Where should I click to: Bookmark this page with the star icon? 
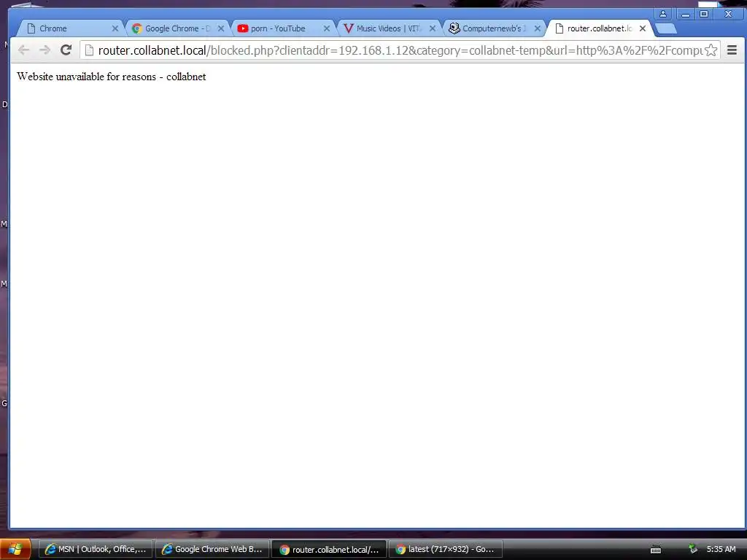[711, 50]
